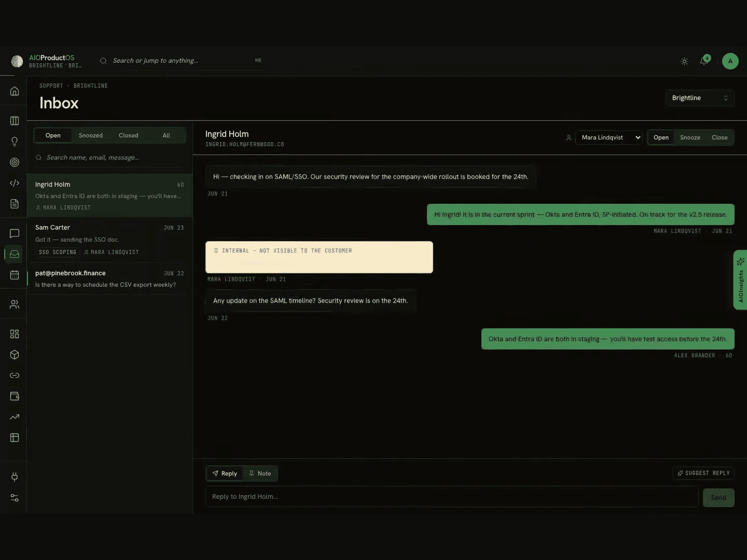This screenshot has width=747, height=560.
Task: Open the wallet icon in sidebar
Action: click(x=15, y=396)
